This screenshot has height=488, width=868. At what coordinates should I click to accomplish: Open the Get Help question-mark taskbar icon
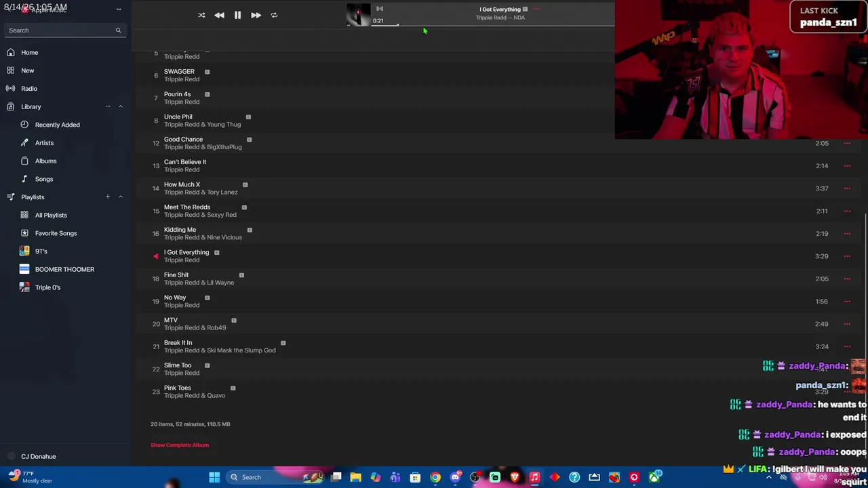click(574, 477)
